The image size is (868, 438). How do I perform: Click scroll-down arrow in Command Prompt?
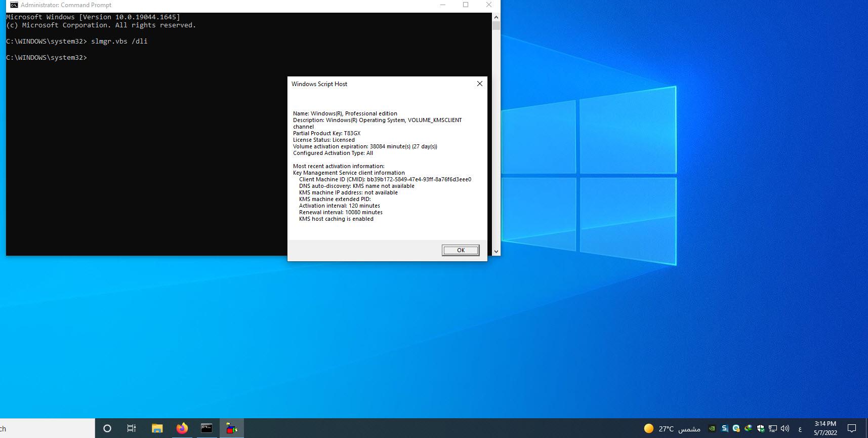[x=496, y=251]
